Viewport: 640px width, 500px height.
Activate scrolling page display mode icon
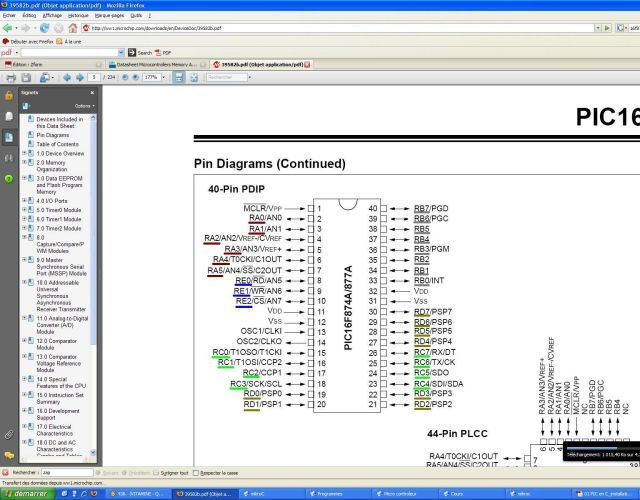tap(179, 78)
